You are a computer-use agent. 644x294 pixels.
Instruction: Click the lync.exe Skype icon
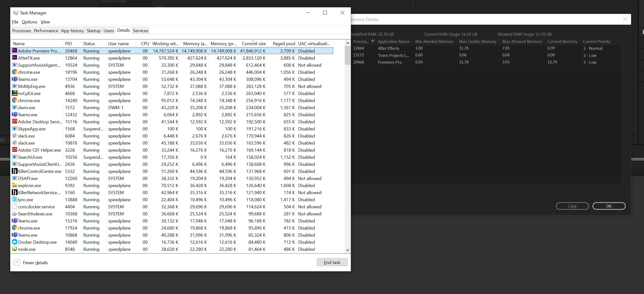tap(14, 199)
